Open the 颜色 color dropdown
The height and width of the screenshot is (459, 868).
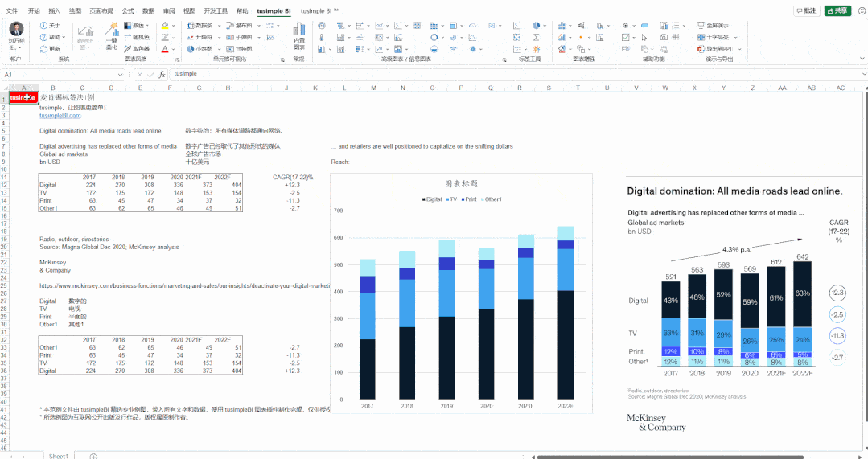[138, 26]
